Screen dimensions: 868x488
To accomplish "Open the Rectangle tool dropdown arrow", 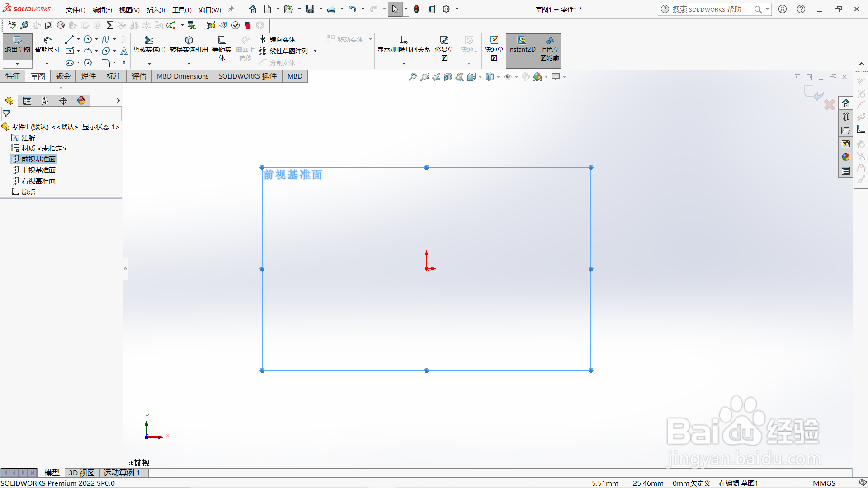I will pos(78,51).
